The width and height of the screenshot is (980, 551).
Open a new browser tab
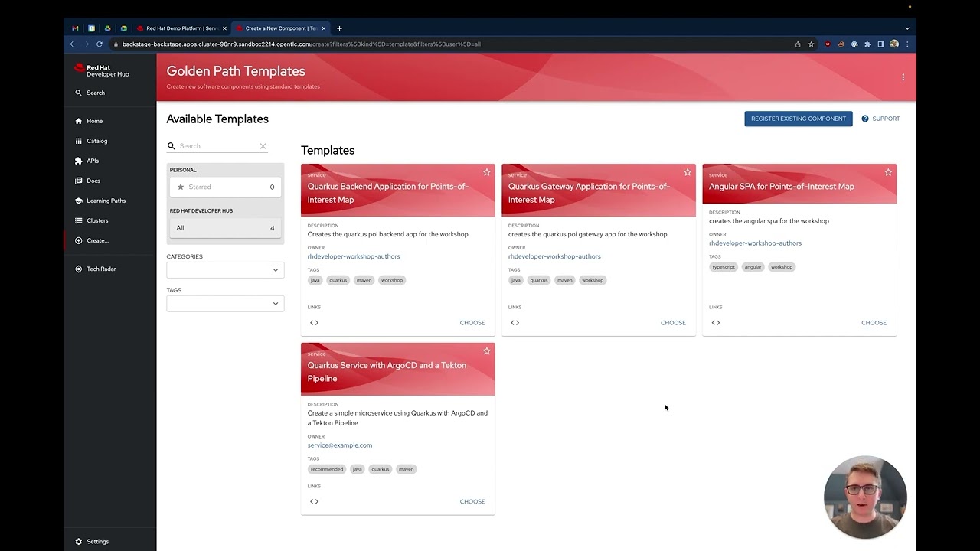point(339,28)
